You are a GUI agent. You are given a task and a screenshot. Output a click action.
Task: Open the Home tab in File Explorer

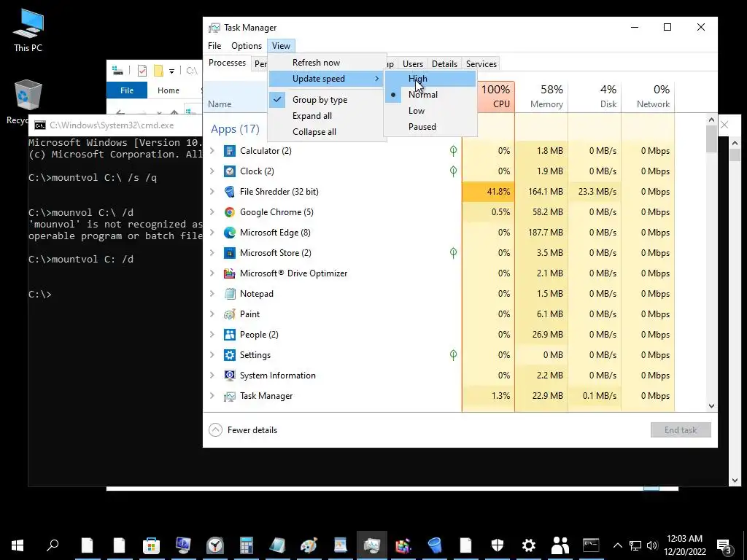(x=169, y=90)
